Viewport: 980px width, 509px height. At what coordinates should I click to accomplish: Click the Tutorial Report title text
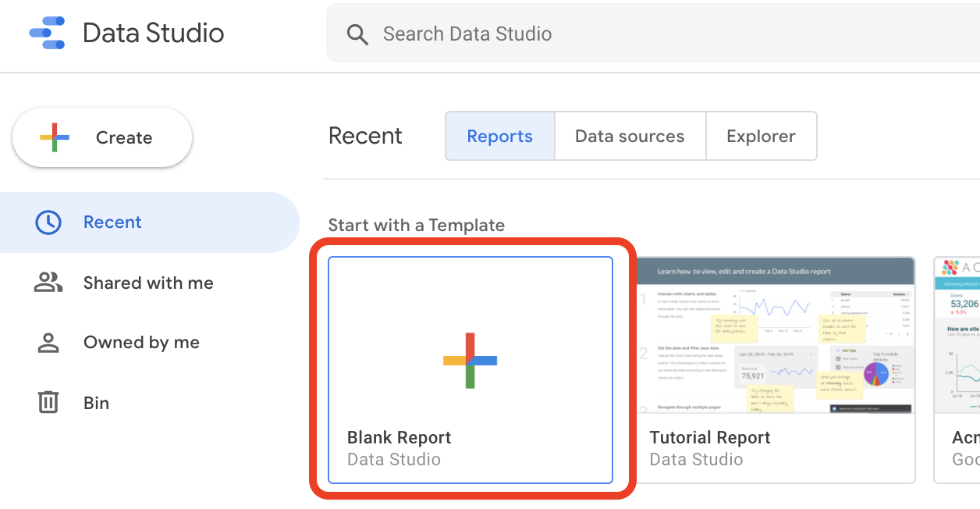click(710, 438)
